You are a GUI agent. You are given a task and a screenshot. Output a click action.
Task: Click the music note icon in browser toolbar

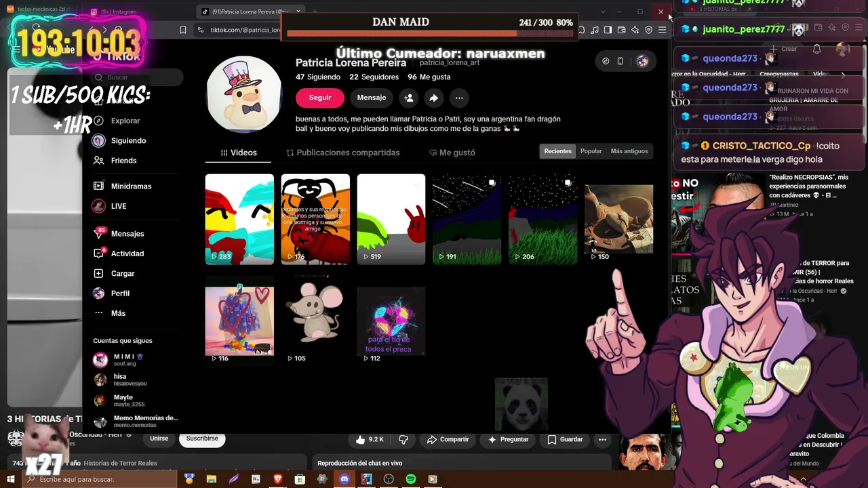tap(595, 30)
